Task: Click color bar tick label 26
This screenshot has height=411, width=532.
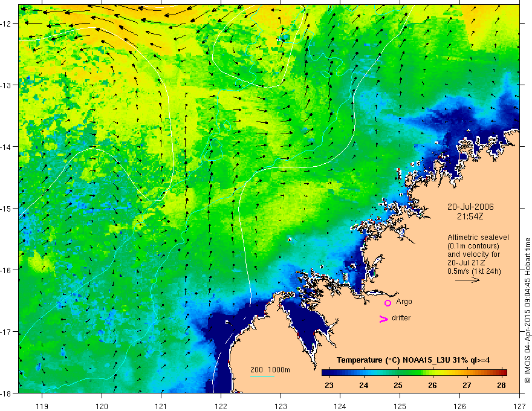Action: click(432, 385)
